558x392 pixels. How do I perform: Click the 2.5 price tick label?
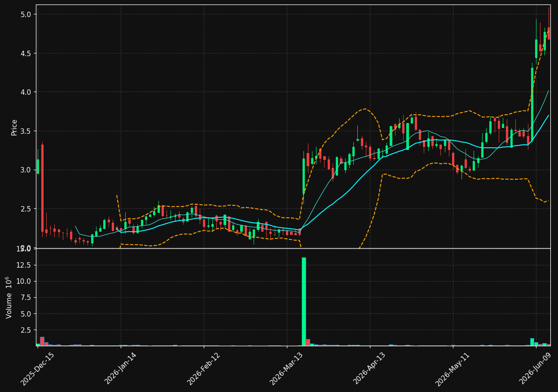tap(26, 209)
